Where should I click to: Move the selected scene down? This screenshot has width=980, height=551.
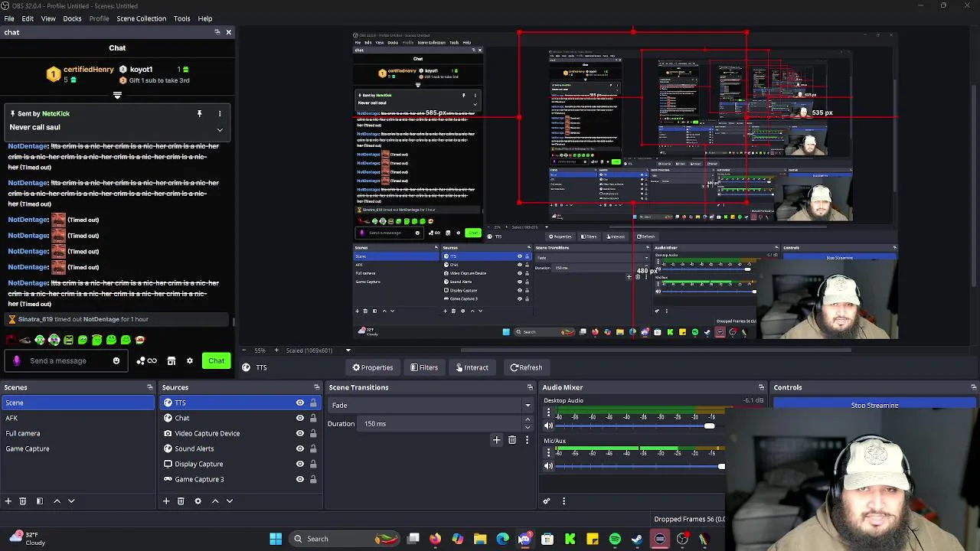(71, 500)
